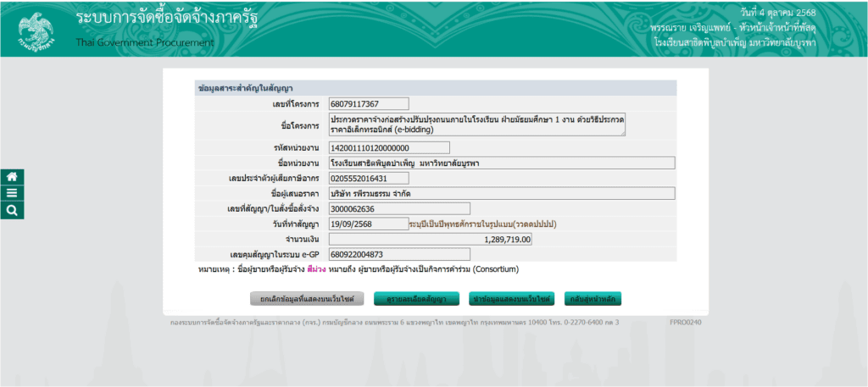This screenshot has height=387, width=868.
Task: Click the Thai Government Procurement header title
Action: (x=146, y=41)
